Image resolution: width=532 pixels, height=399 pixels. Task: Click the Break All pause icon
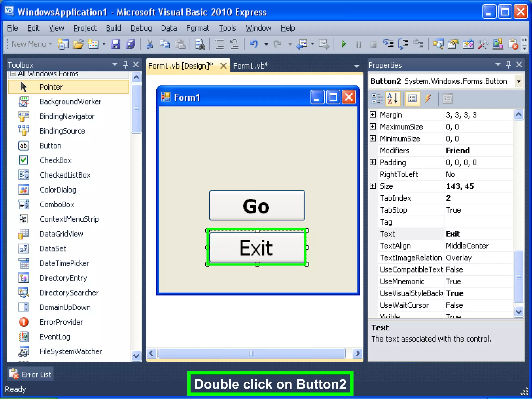tap(358, 44)
